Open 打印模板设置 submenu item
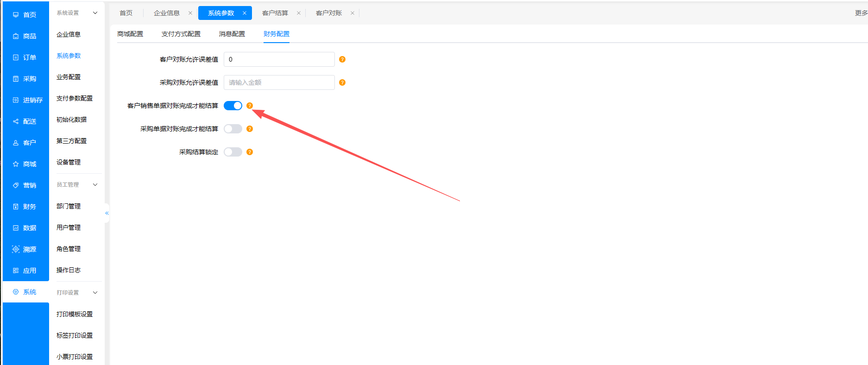This screenshot has width=868, height=365. coord(75,314)
